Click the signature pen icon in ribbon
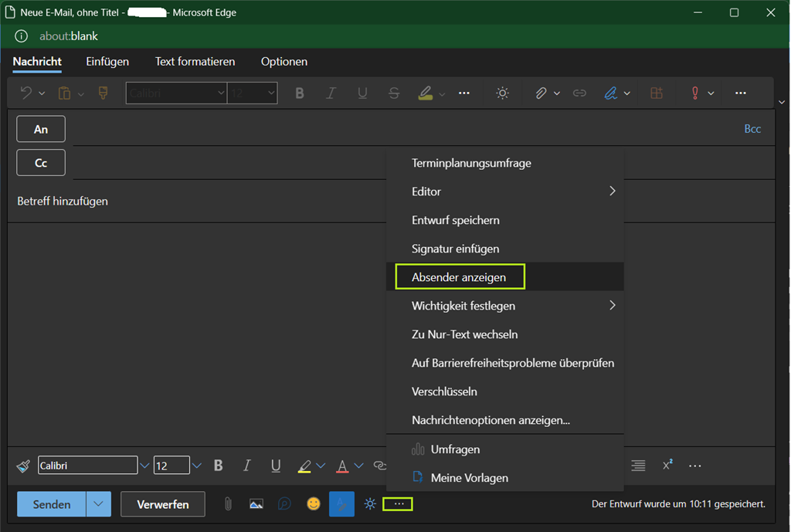This screenshot has width=791, height=532. pos(610,93)
